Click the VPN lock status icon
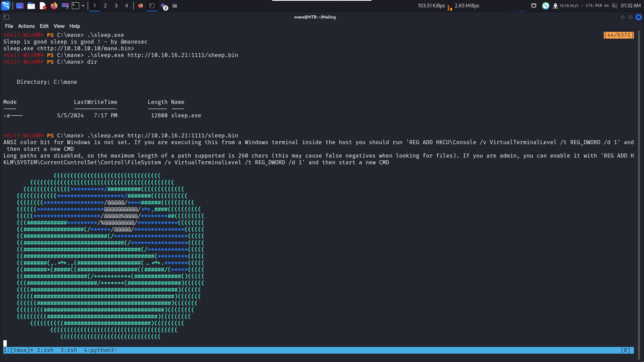The height and width of the screenshot is (362, 644). coord(555,6)
